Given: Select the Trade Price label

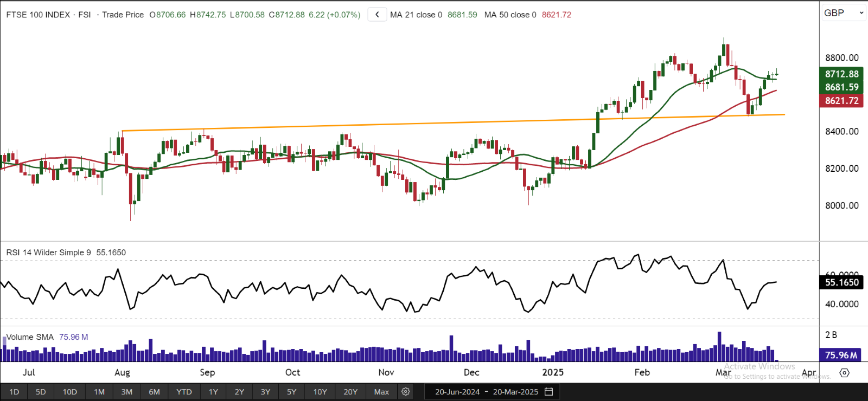Looking at the screenshot, I should 123,15.
